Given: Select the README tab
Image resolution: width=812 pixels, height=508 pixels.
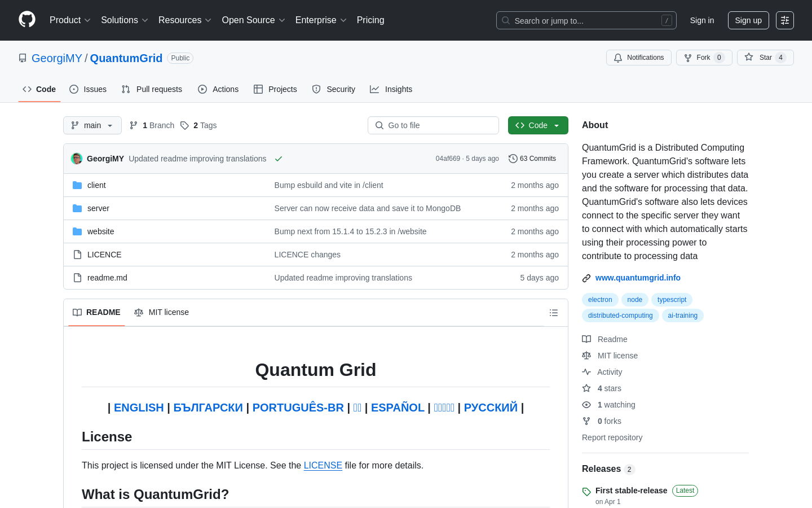Looking at the screenshot, I should coord(96,312).
